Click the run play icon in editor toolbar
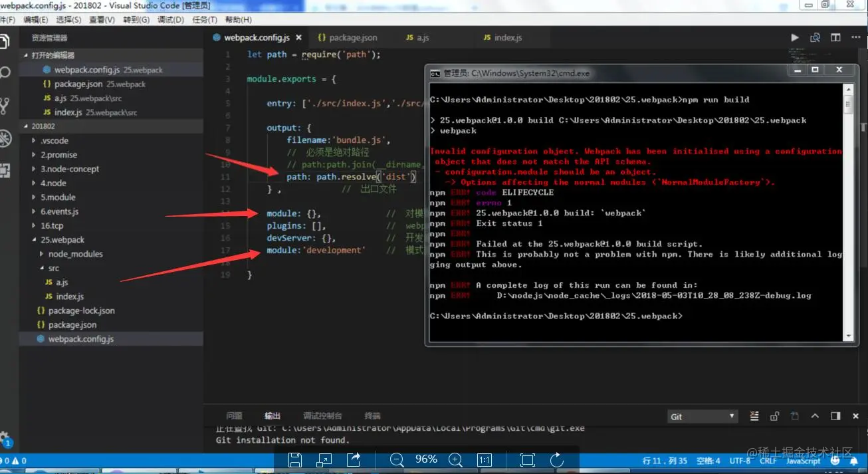This screenshot has width=868, height=474. (x=794, y=38)
